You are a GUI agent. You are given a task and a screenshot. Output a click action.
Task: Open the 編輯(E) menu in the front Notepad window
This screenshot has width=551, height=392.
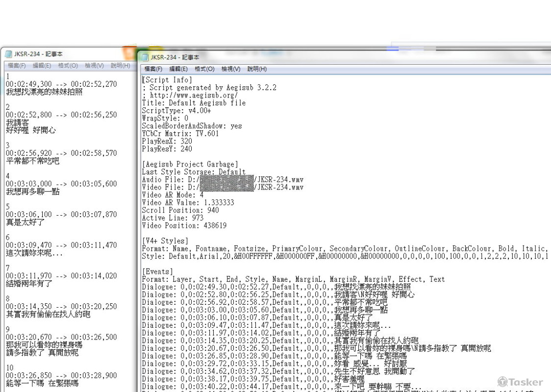(x=178, y=69)
